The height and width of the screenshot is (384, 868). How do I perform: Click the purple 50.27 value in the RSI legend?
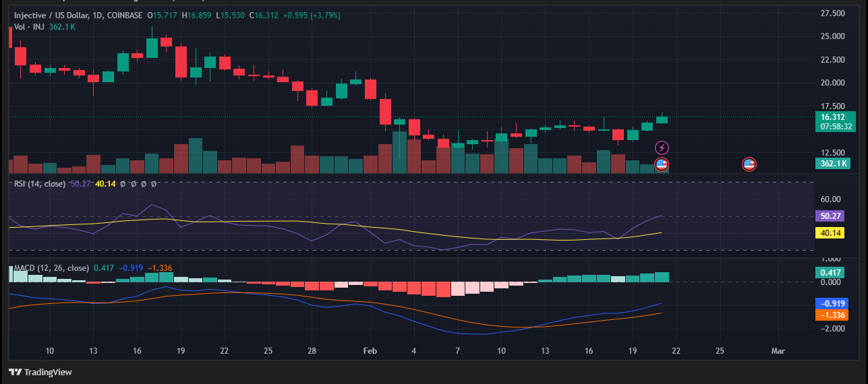[81, 183]
